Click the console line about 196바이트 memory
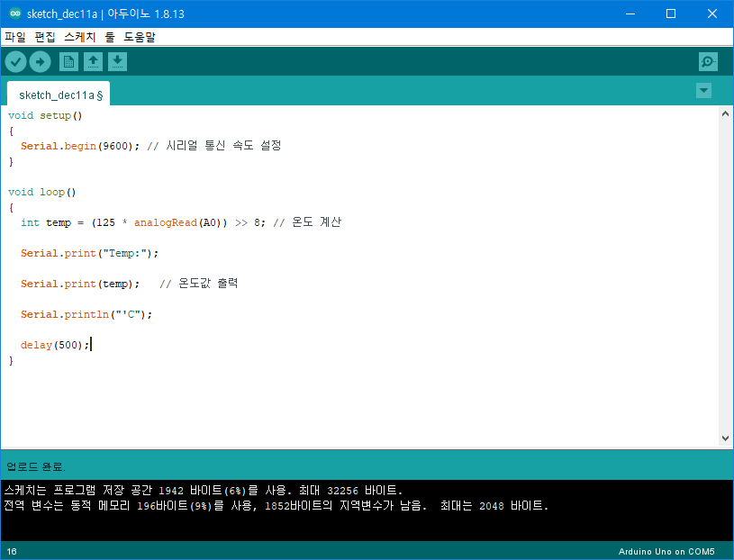The width and height of the screenshot is (734, 560). point(276,506)
